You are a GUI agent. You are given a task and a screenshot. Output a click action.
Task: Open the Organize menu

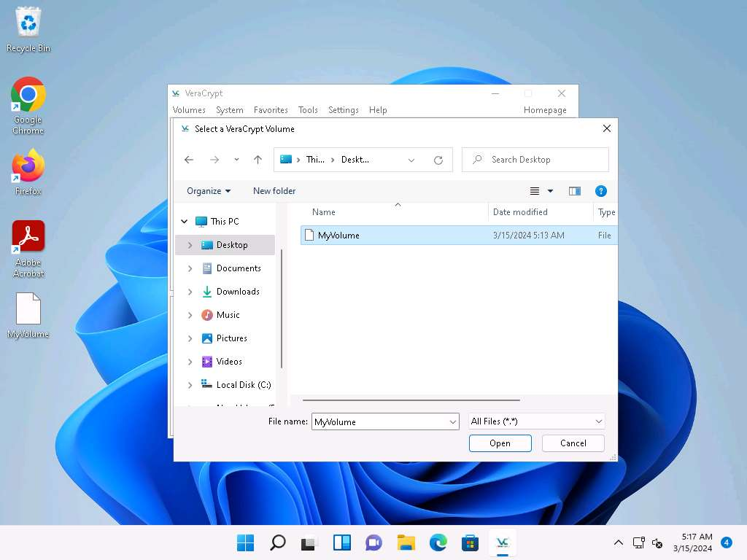click(x=208, y=191)
